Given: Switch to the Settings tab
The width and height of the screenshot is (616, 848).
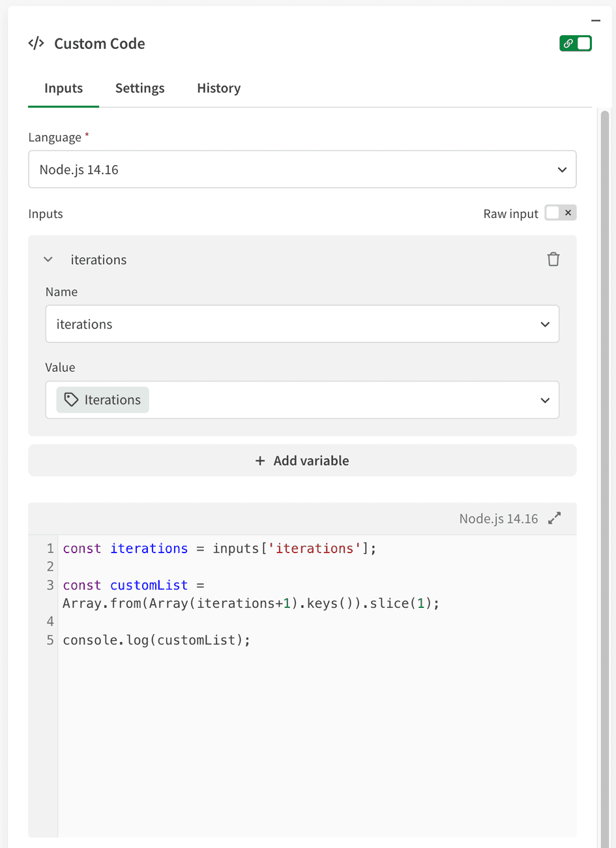Looking at the screenshot, I should click(139, 88).
